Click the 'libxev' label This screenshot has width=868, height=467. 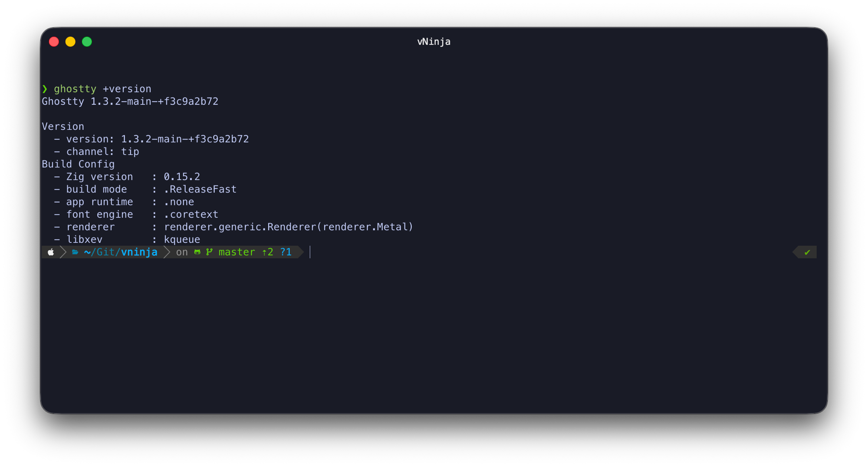[x=84, y=240]
